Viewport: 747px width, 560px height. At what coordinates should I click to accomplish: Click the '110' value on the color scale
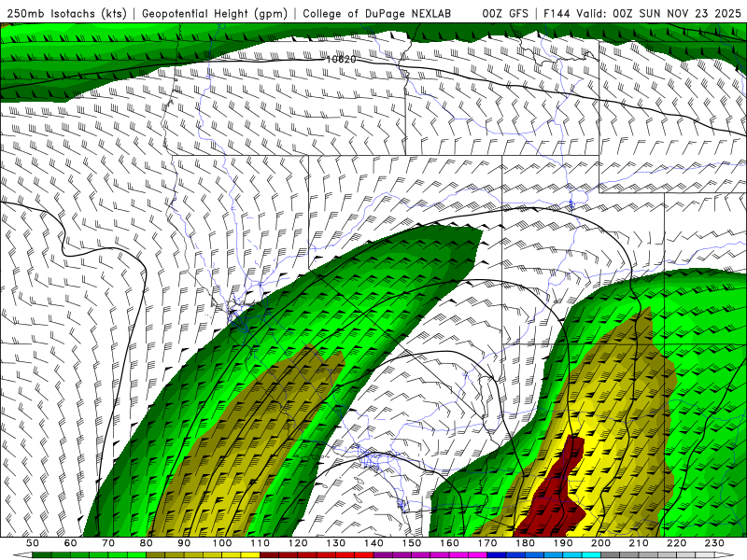pyautogui.click(x=261, y=543)
